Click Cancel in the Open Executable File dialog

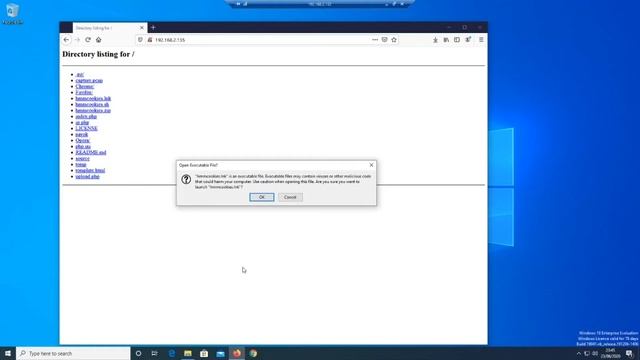[x=290, y=197]
